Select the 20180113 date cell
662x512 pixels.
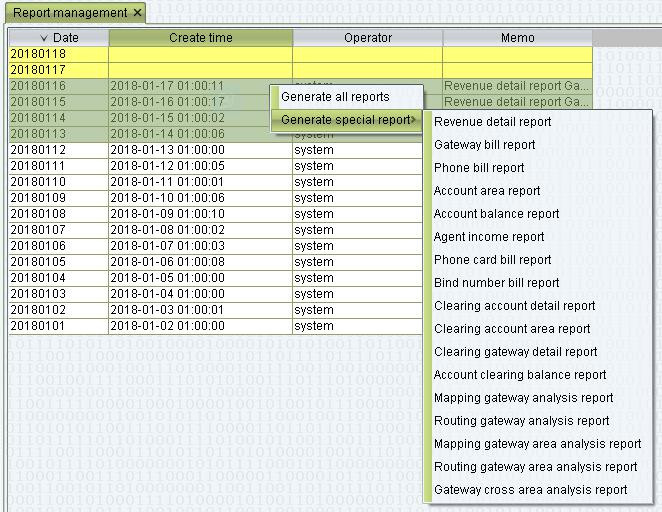pyautogui.click(x=59, y=134)
